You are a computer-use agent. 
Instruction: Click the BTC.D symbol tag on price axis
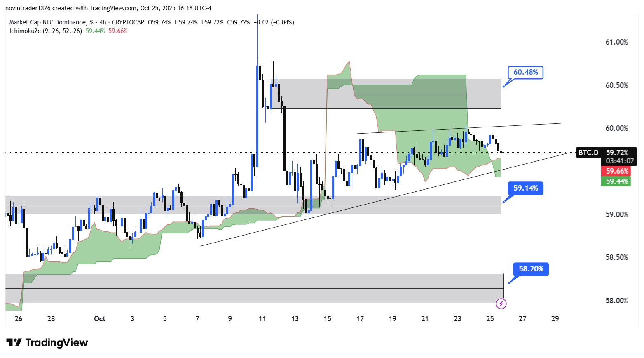click(588, 153)
